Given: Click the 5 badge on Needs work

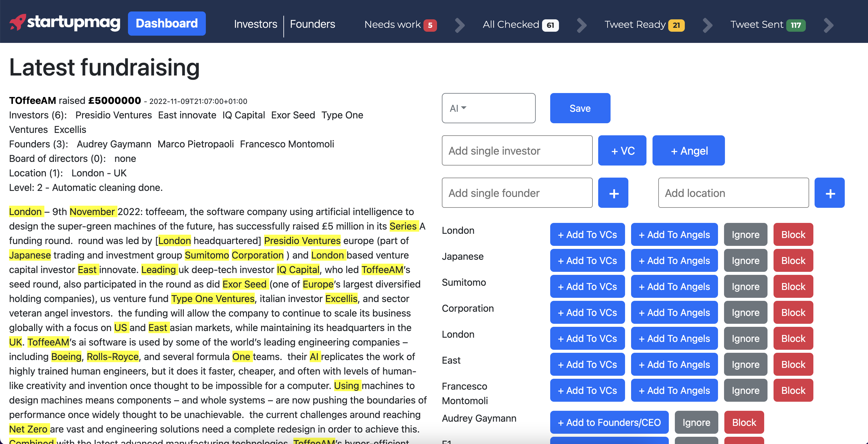Looking at the screenshot, I should (430, 25).
